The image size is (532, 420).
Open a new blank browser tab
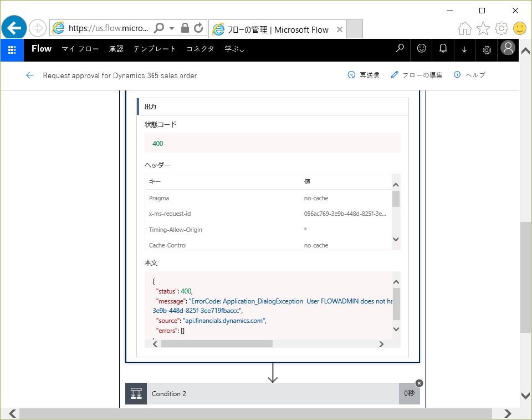coord(355,29)
